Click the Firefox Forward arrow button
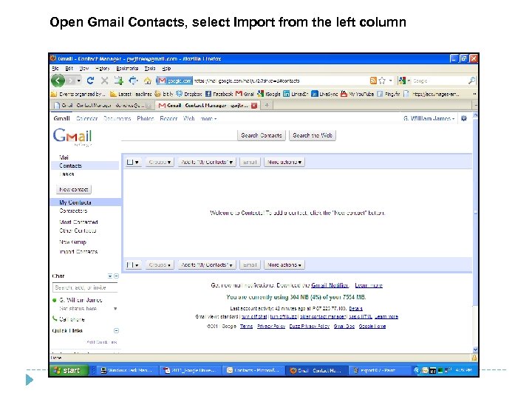 tap(71, 81)
